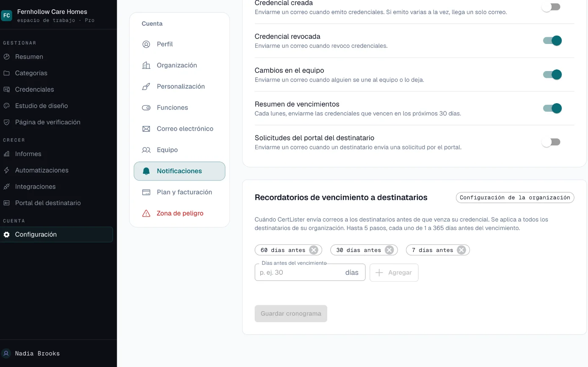Open the Perfil settings section
Viewport: 588px width, 367px height.
(x=179, y=44)
